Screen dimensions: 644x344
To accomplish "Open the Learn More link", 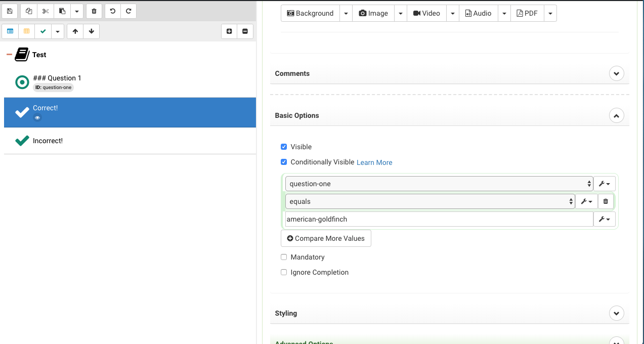I will click(374, 162).
